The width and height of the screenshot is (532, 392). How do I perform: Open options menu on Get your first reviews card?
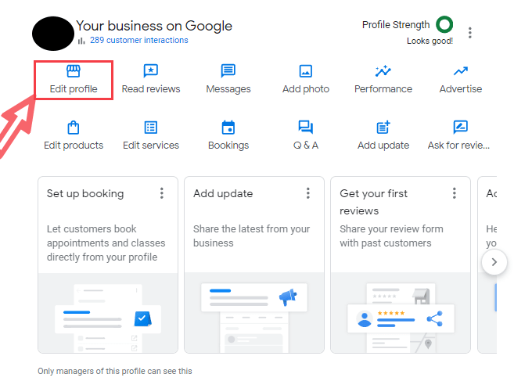coord(455,193)
